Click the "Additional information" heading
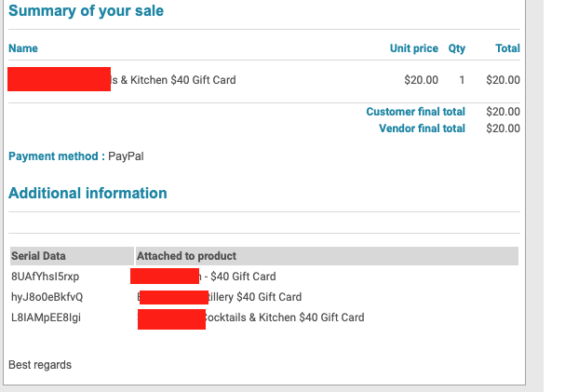Viewport: 565px width, 392px height. tap(87, 194)
